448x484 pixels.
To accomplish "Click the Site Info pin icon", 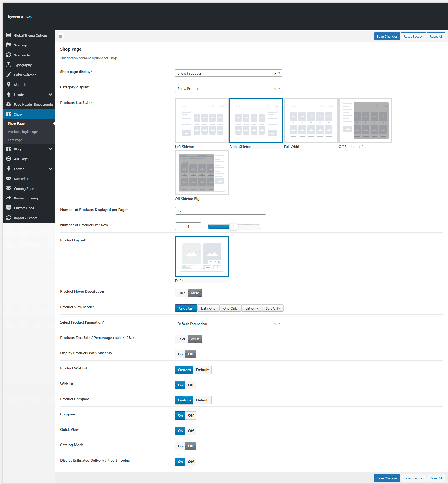I will point(9,84).
